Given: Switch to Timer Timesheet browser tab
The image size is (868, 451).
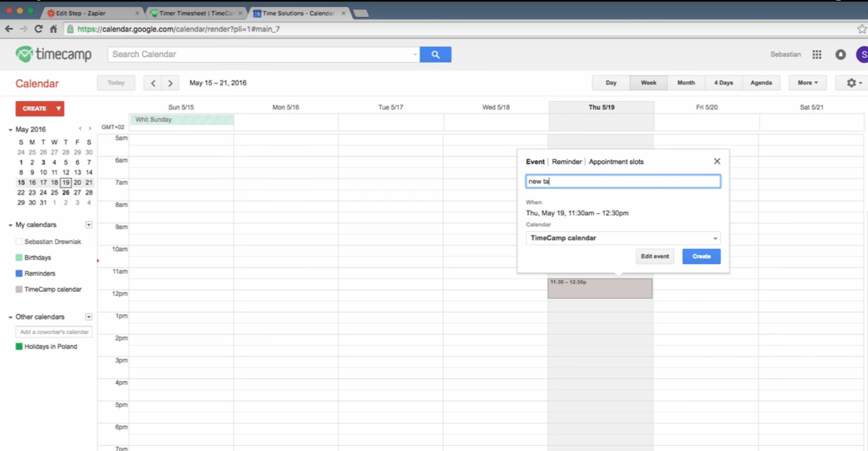Looking at the screenshot, I should point(196,13).
